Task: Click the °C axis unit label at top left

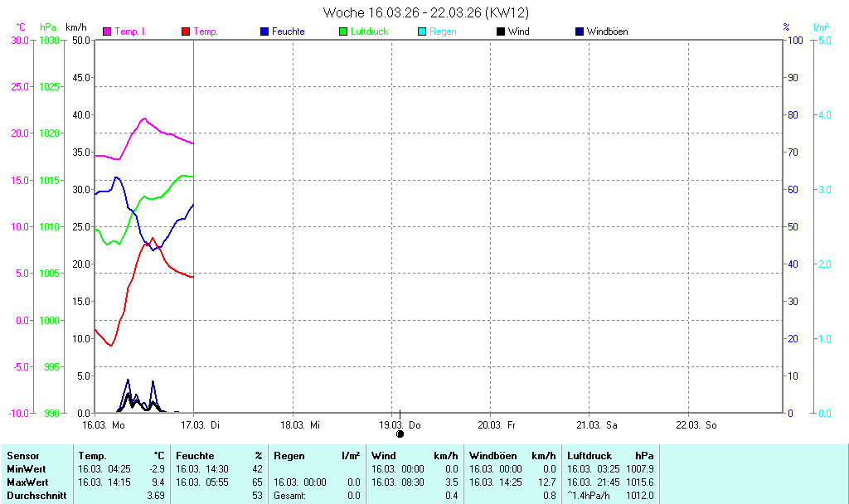Action: point(21,27)
